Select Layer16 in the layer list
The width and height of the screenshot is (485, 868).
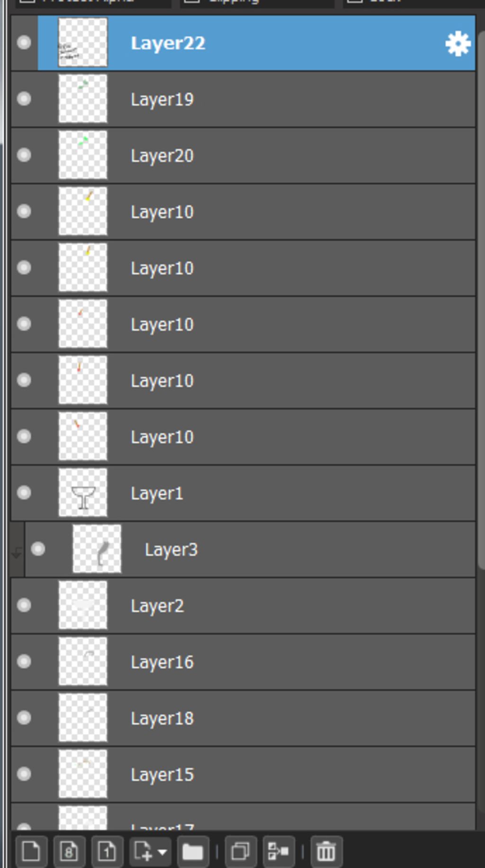click(243, 662)
